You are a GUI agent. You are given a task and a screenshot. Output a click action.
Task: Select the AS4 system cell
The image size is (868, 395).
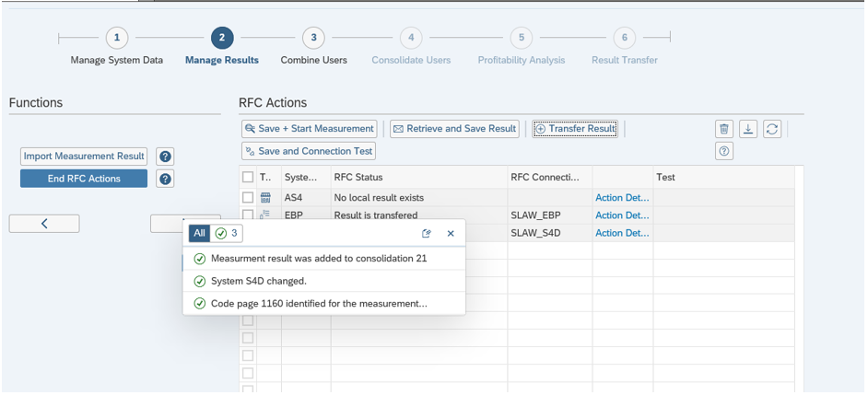[306, 197]
